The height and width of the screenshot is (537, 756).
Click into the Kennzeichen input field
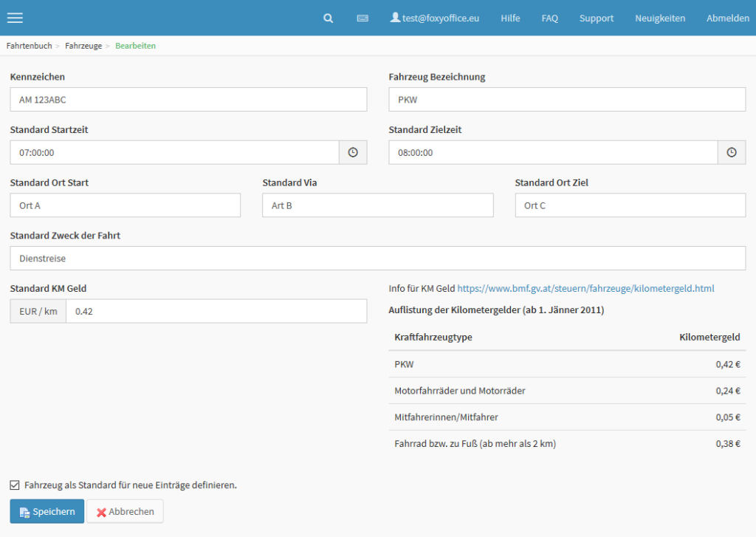(x=188, y=100)
